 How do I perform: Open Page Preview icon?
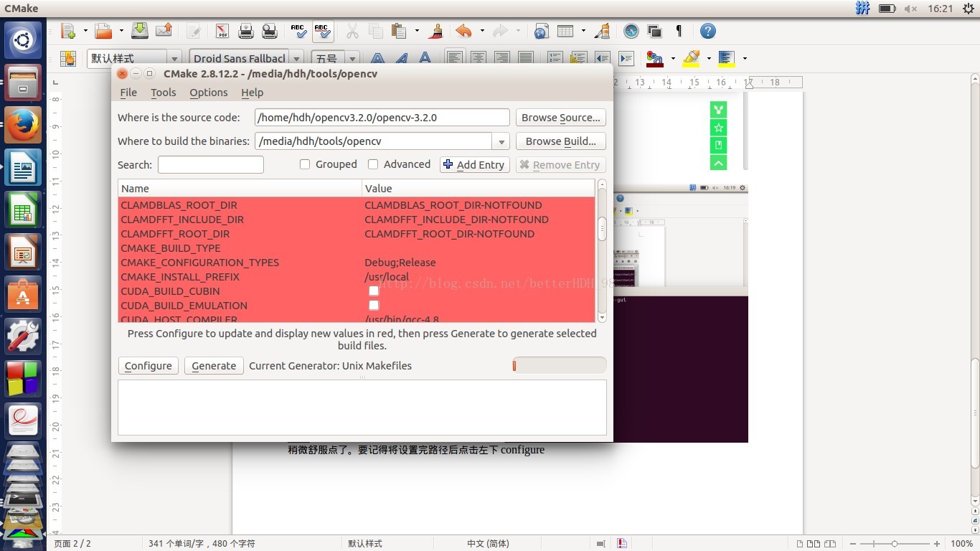[270, 31]
